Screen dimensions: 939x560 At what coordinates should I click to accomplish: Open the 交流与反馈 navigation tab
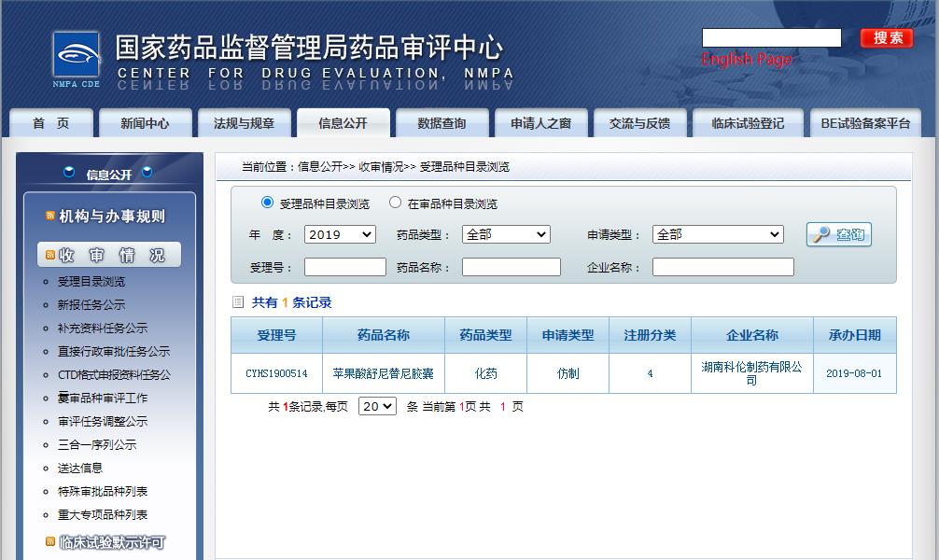(x=639, y=123)
